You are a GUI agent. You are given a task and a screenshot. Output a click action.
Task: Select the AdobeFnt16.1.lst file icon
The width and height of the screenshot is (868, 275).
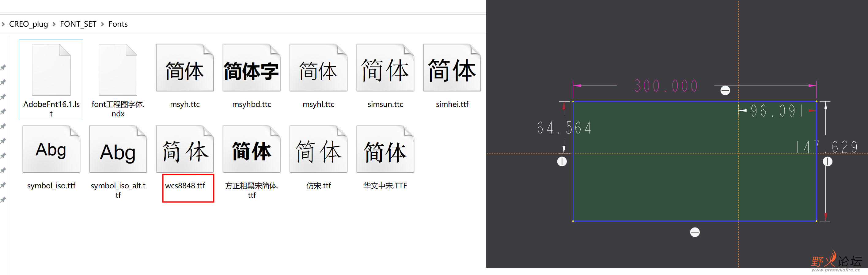tap(51, 70)
